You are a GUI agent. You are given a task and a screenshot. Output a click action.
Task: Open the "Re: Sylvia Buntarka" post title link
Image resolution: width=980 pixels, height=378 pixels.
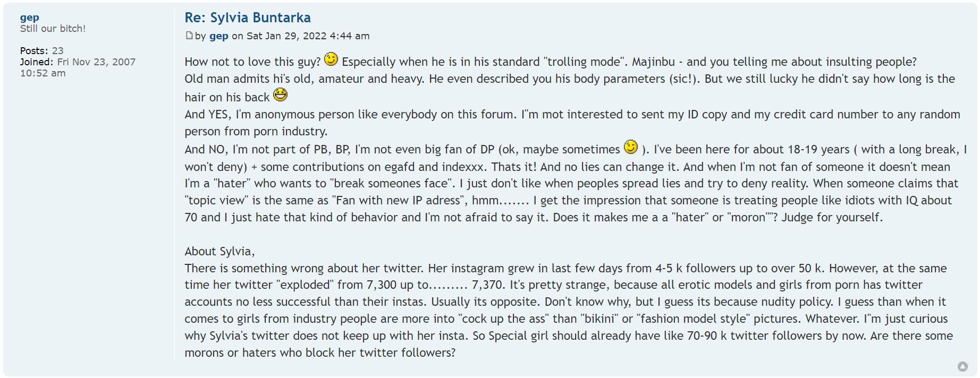(x=248, y=18)
